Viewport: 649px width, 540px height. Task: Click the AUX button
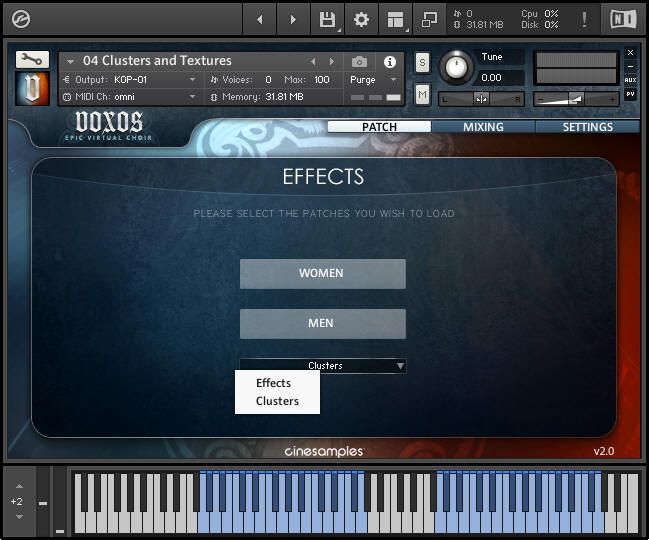pyautogui.click(x=630, y=80)
